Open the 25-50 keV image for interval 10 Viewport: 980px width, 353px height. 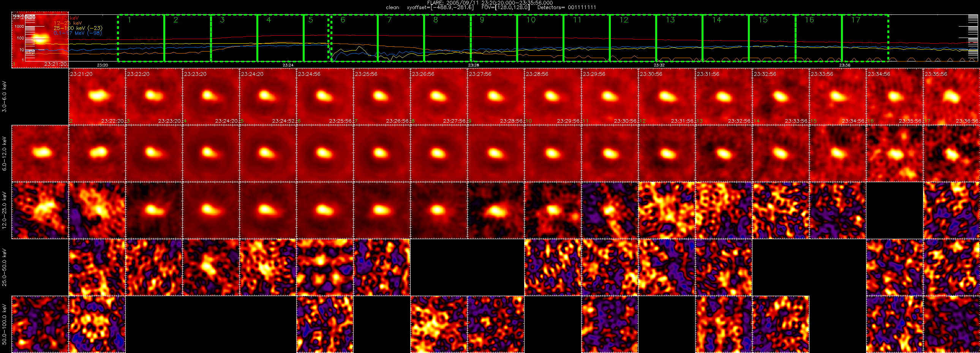[553, 268]
